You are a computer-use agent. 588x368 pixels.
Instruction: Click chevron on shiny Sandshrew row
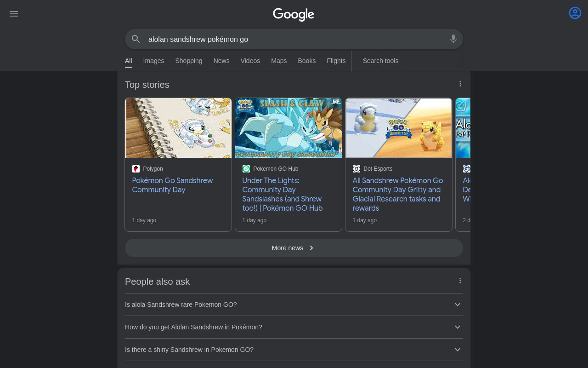(x=458, y=350)
